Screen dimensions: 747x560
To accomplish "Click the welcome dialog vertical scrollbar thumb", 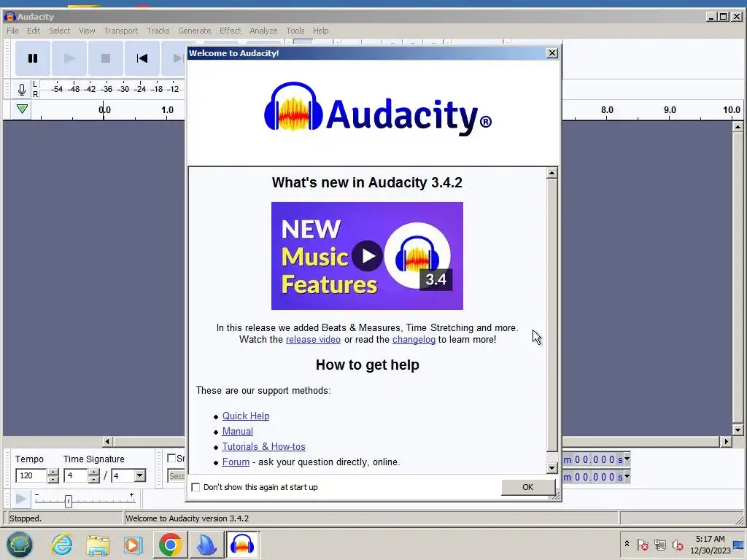I will (551, 314).
